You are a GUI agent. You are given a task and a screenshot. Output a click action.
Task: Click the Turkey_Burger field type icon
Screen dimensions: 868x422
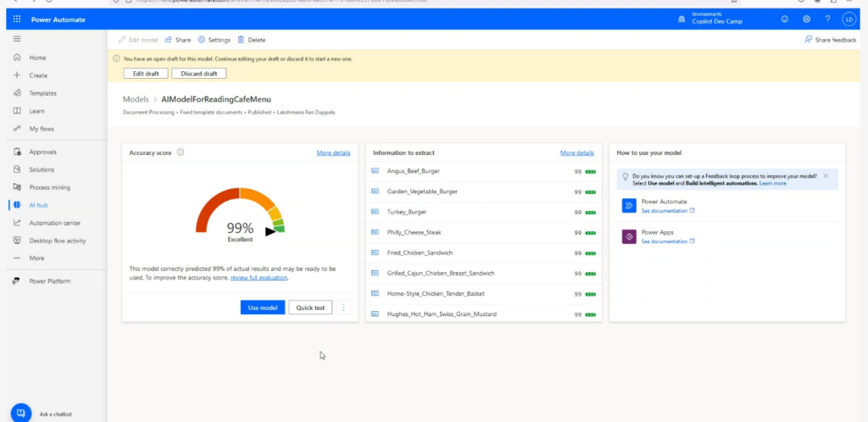point(375,212)
